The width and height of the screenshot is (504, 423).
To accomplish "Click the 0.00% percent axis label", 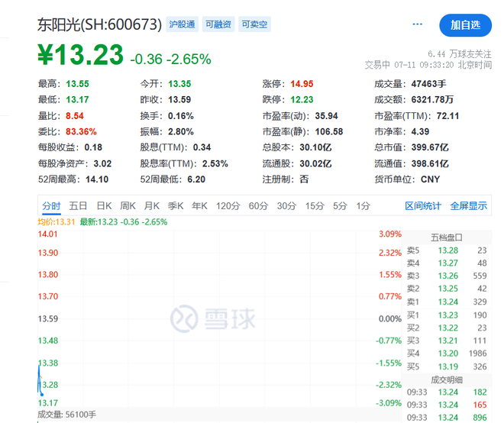I will click(x=390, y=319).
